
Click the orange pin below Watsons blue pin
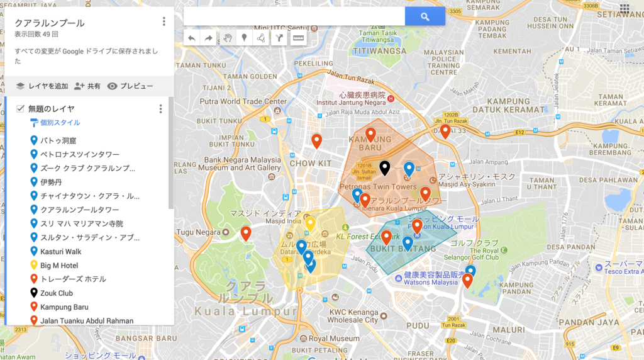click(467, 280)
